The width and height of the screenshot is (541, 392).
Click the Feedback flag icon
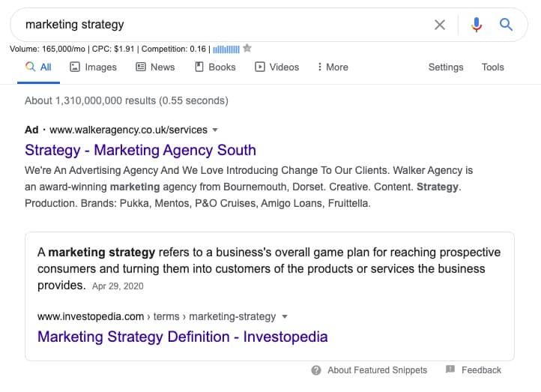(x=450, y=370)
